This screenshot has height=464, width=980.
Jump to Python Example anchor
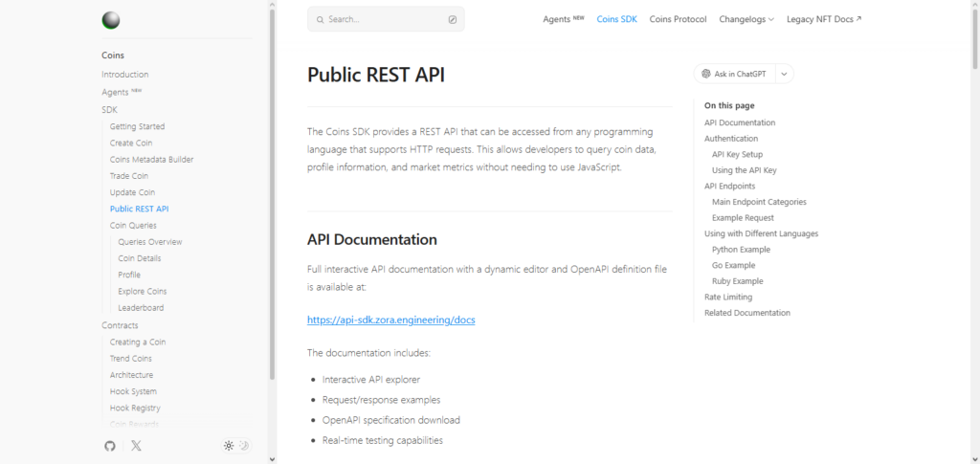(742, 249)
